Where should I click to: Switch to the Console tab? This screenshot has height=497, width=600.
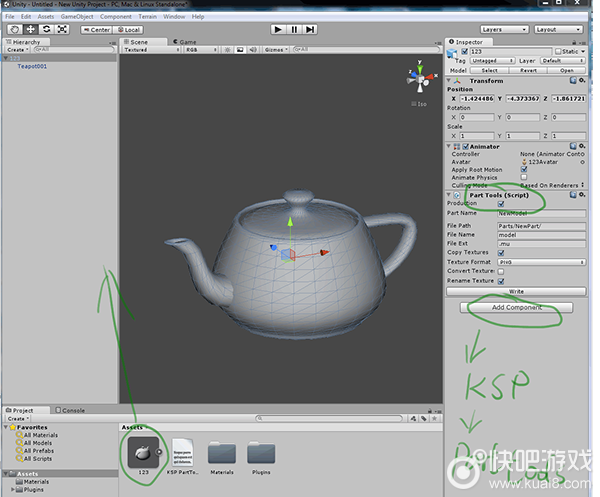click(x=70, y=410)
